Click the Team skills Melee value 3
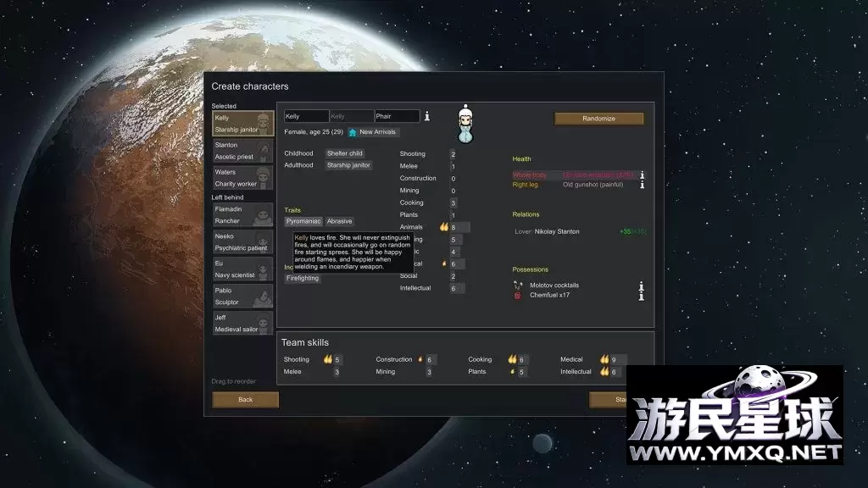This screenshot has width=868, height=488. (337, 373)
